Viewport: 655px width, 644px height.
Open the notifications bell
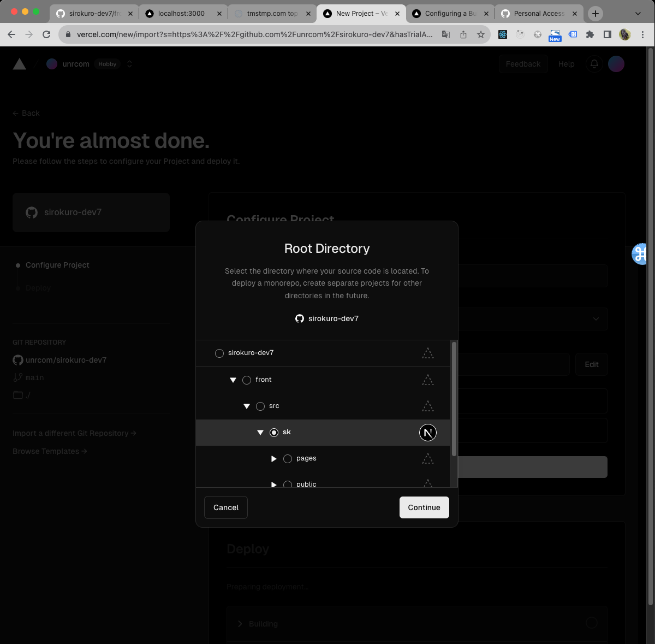tap(594, 64)
